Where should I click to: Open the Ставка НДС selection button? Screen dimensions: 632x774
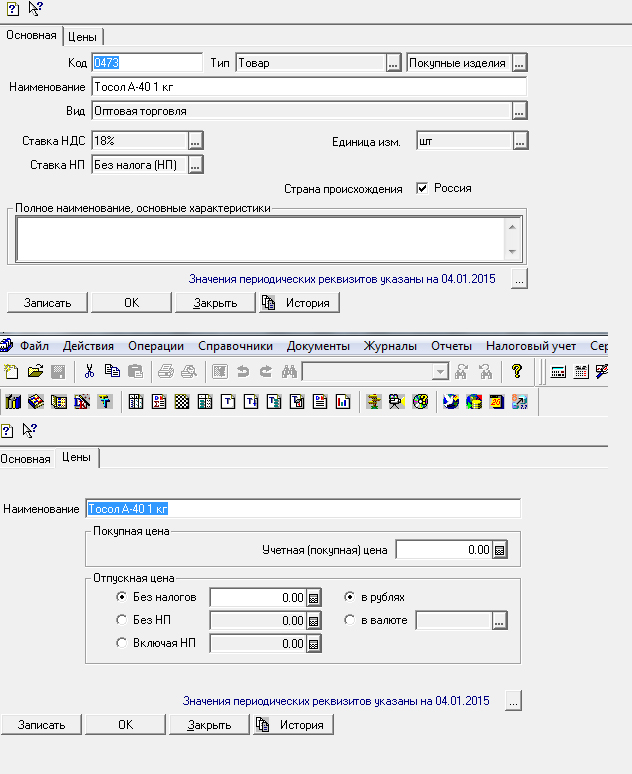pos(196,141)
